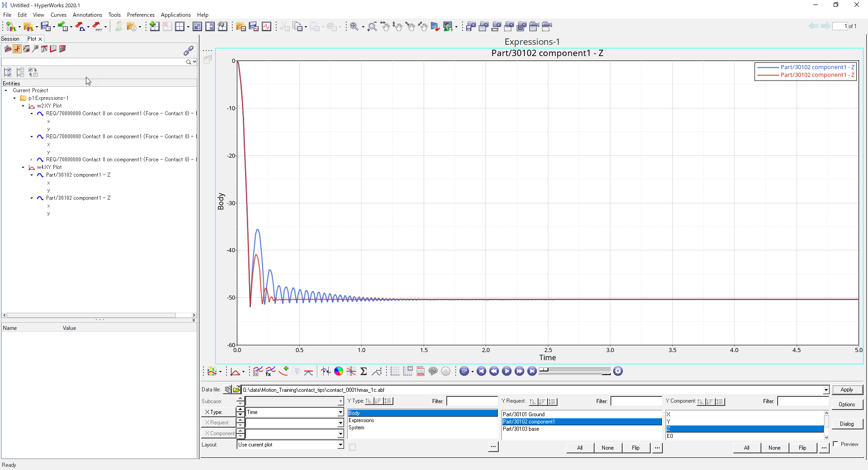The image size is (868, 470).
Task: Click the Define Curves fx icon
Action: (x=270, y=371)
